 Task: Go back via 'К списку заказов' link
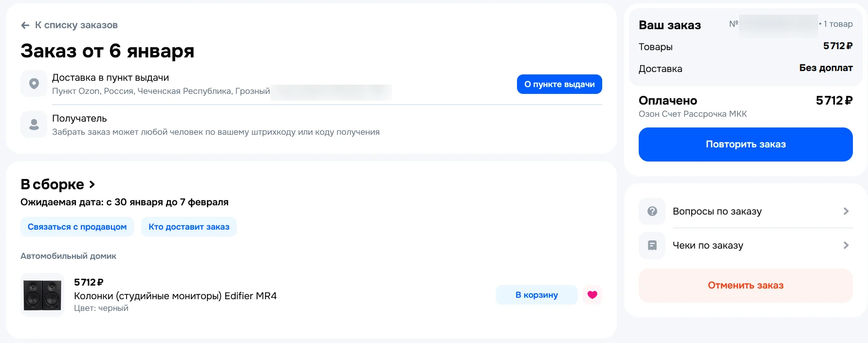click(x=76, y=25)
